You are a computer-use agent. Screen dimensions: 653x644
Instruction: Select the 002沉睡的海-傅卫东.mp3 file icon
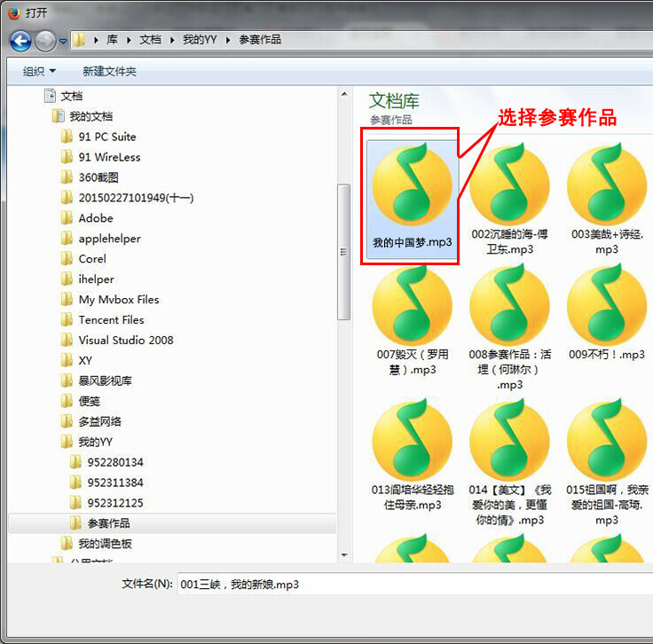pos(508,182)
